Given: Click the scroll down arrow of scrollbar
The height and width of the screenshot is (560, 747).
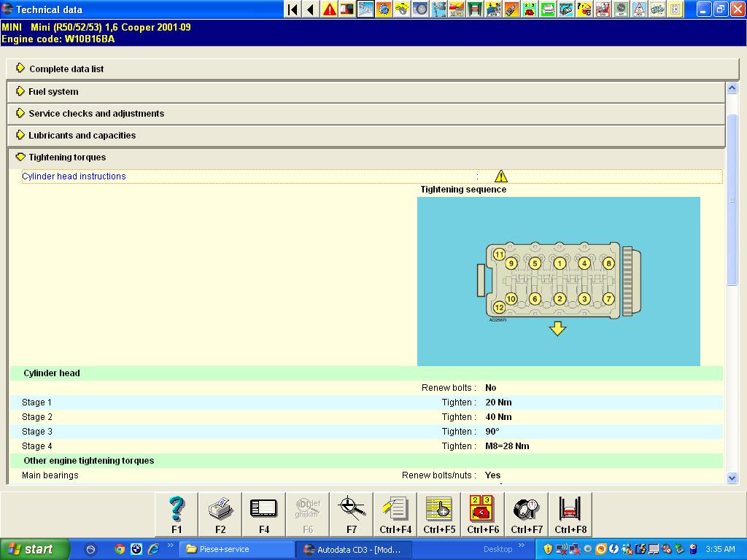Looking at the screenshot, I should click(x=732, y=478).
